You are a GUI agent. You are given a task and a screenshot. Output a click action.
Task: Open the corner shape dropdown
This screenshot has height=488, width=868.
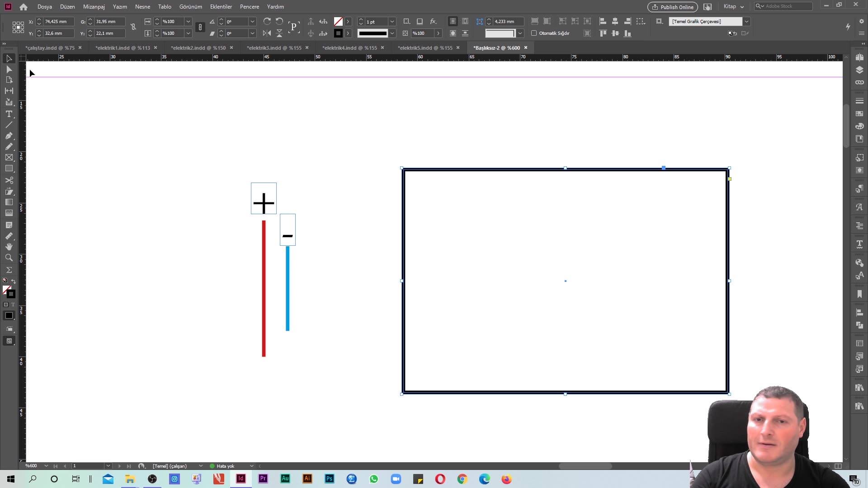[520, 33]
